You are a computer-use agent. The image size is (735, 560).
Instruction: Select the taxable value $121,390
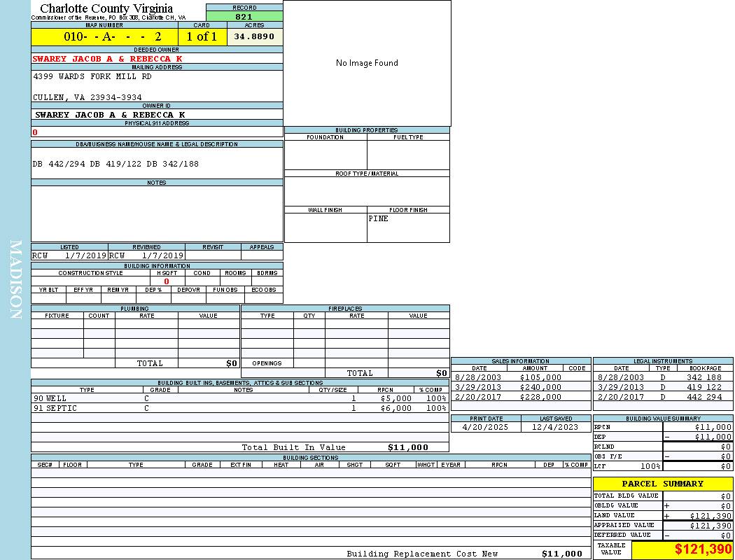coord(703,550)
